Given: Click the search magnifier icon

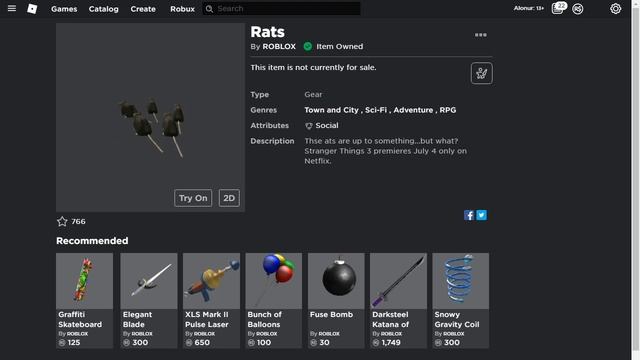Looking at the screenshot, I should [209, 9].
